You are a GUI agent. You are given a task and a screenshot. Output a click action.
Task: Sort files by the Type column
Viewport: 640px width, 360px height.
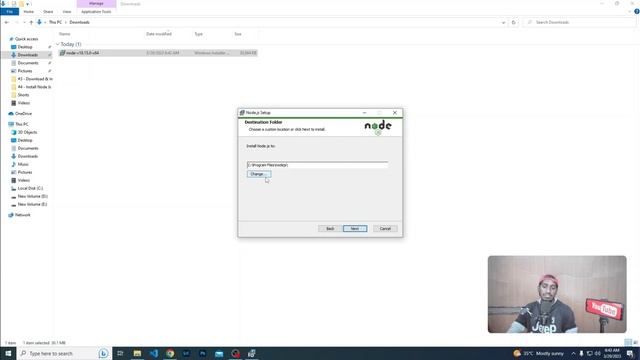(x=198, y=34)
